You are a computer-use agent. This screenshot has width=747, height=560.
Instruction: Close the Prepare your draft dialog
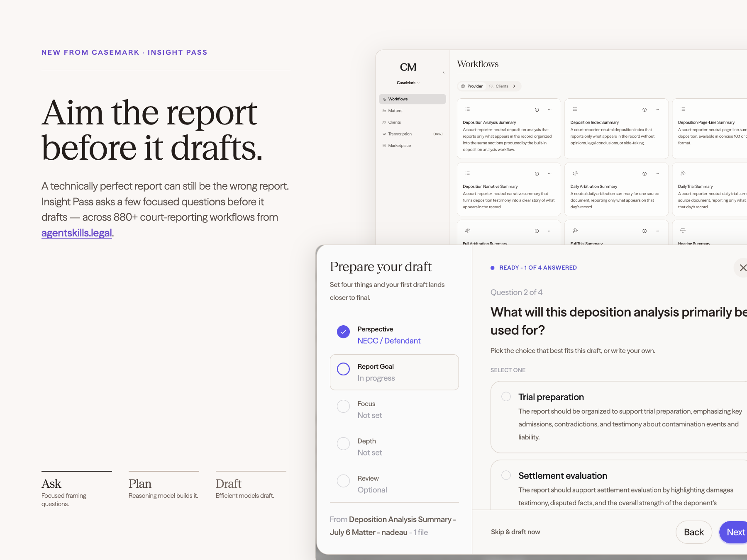742,268
